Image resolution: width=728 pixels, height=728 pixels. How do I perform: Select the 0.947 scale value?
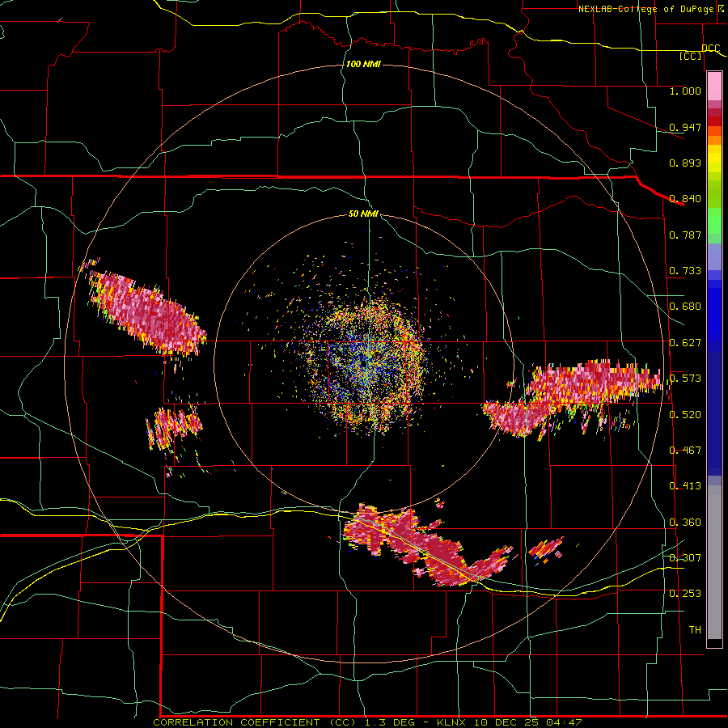685,127
